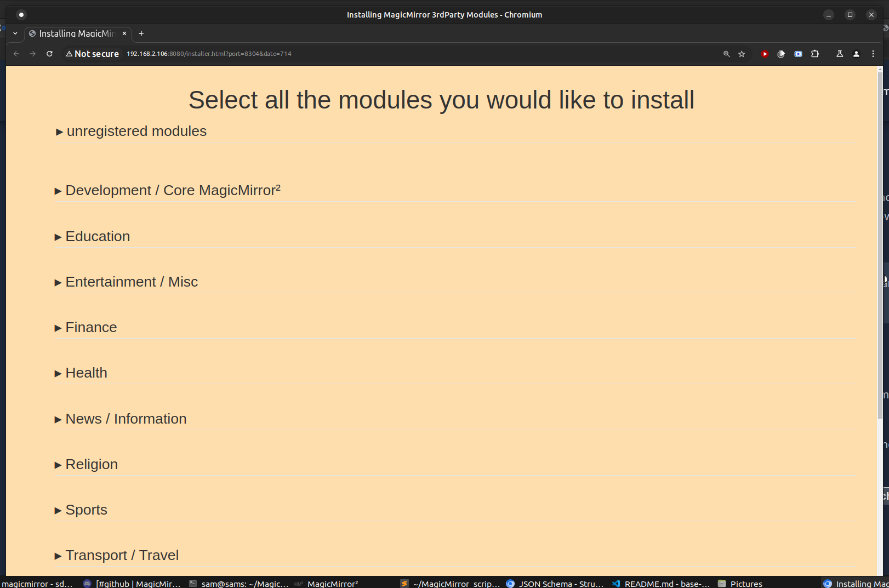Open the half-circle extension icon

(x=781, y=54)
